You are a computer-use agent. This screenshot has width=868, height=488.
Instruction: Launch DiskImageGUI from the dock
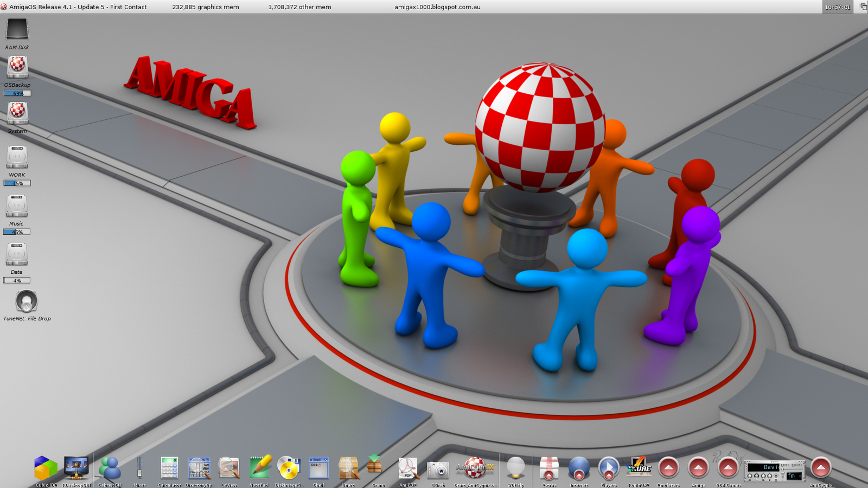click(x=289, y=468)
